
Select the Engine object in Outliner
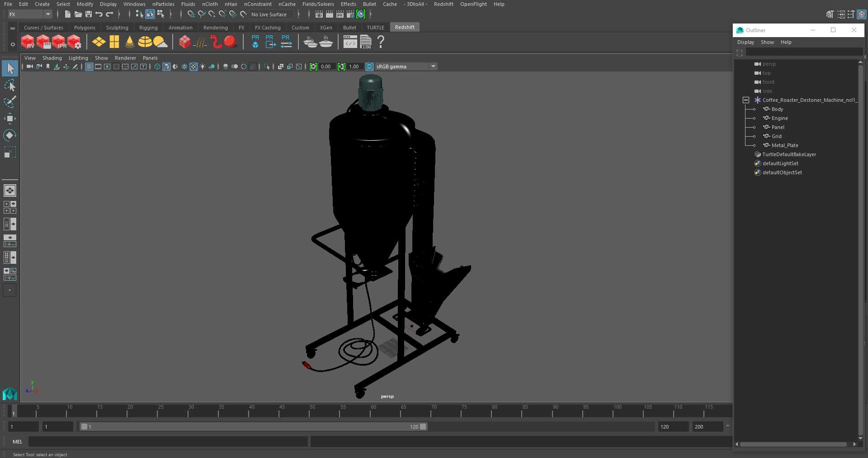[779, 118]
